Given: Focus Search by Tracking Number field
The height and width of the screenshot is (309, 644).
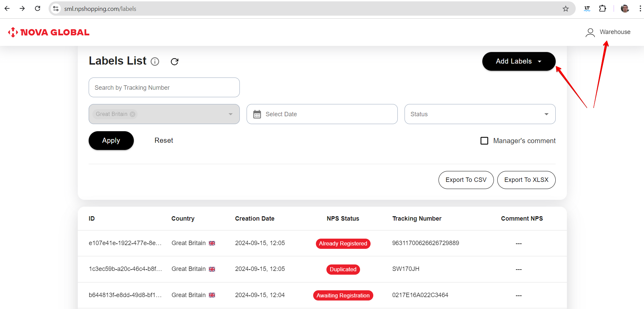Looking at the screenshot, I should [x=164, y=87].
